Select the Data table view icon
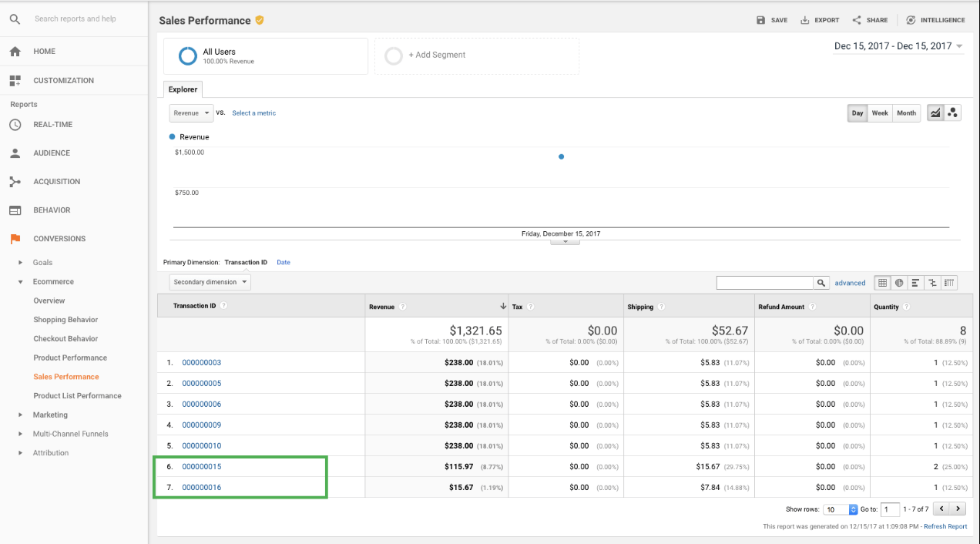Viewport: 980px width, 544px height. 882,283
